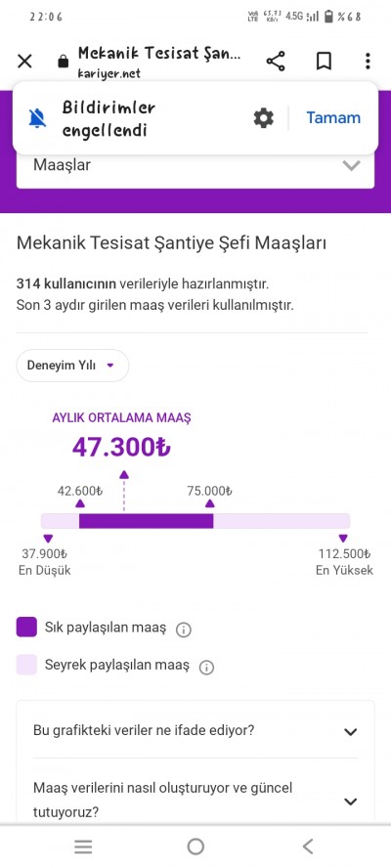Show info for Sık paylaşılan maaş

point(184,629)
